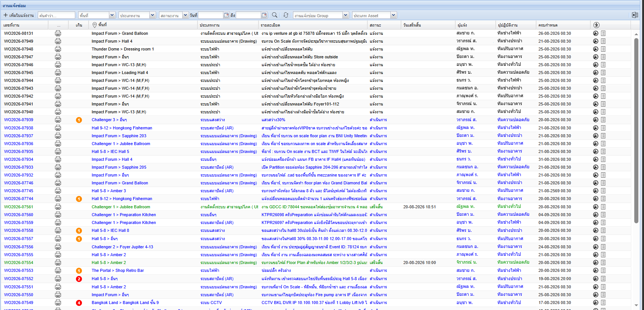644x310 pixels.
Task: Open end date calendar picker after ถึง
Action: [264, 15]
